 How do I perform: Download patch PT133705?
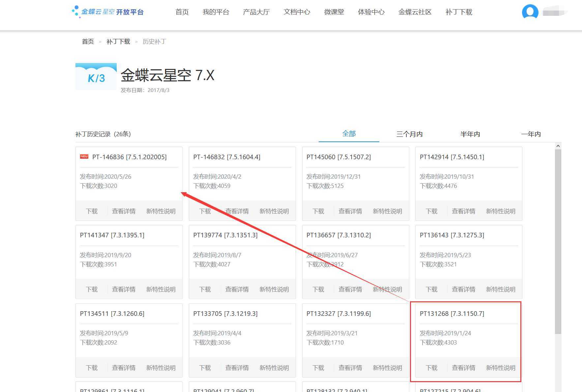[x=205, y=368]
